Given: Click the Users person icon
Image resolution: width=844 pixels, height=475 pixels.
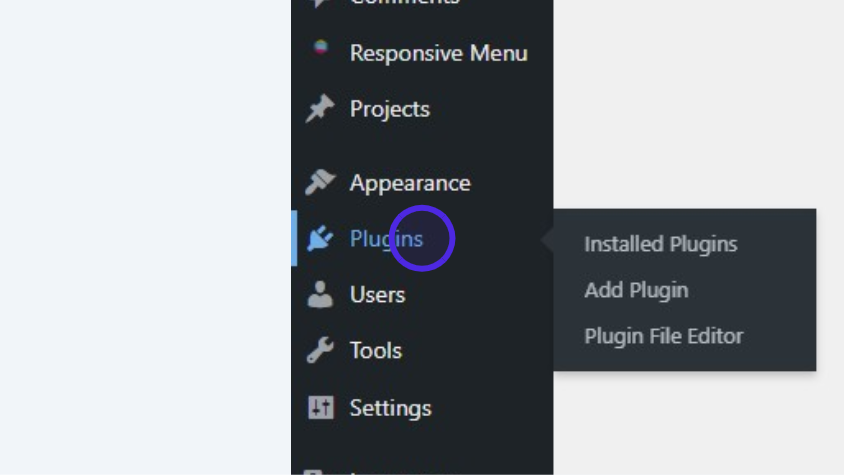Looking at the screenshot, I should click(x=320, y=295).
